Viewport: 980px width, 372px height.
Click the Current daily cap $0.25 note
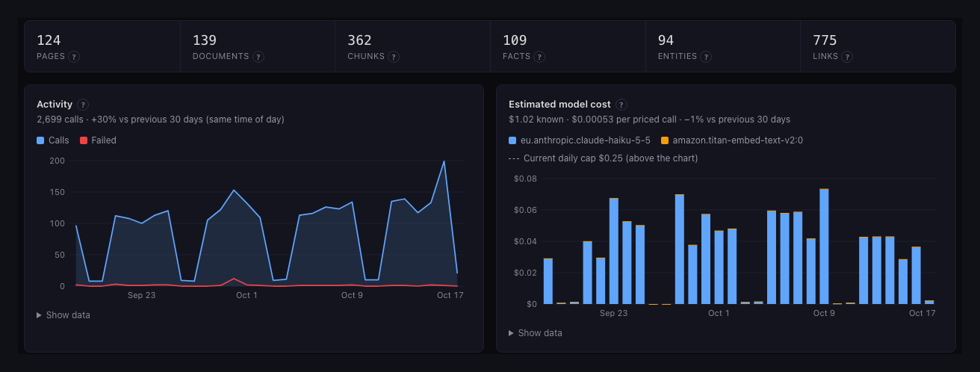click(604, 158)
